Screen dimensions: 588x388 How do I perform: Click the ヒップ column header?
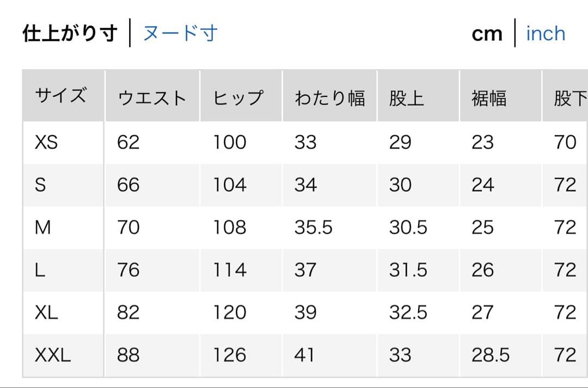click(238, 98)
